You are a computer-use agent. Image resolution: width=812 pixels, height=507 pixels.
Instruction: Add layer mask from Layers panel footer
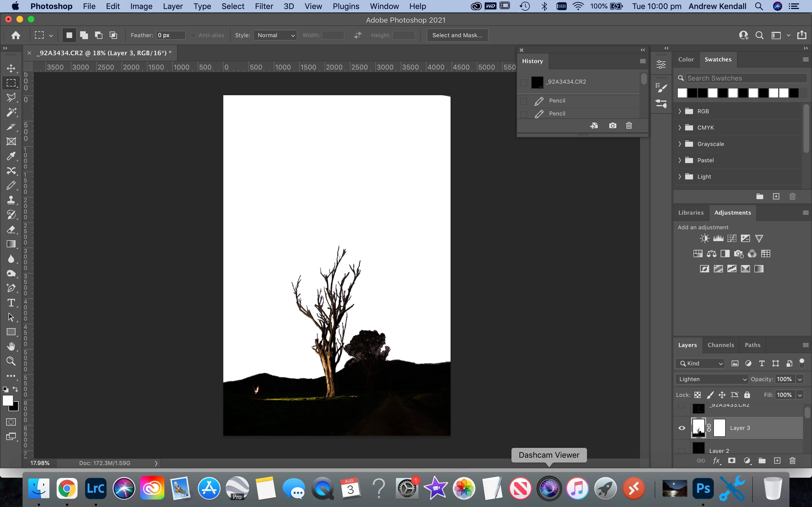click(732, 461)
